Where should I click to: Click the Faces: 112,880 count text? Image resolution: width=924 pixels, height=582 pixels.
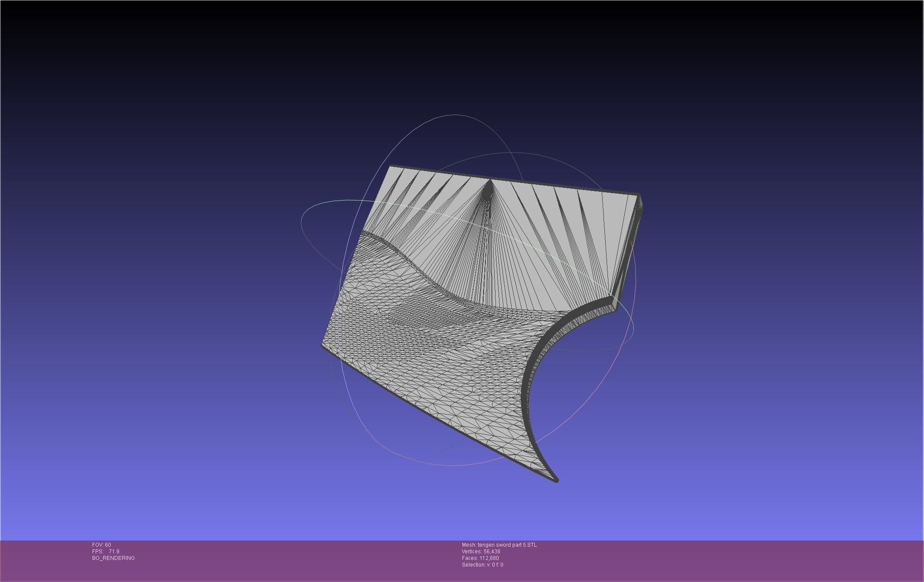[480, 558]
